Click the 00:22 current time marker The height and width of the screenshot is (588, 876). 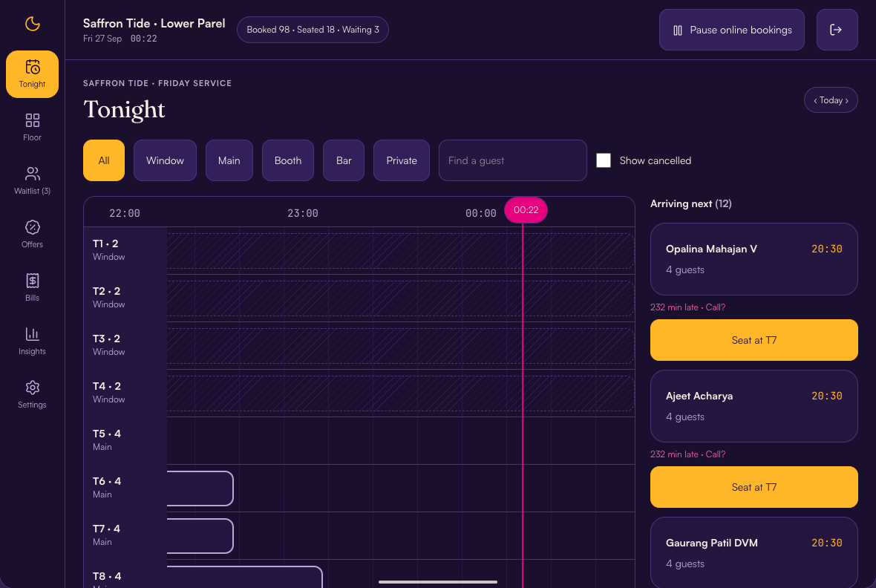pyautogui.click(x=526, y=210)
